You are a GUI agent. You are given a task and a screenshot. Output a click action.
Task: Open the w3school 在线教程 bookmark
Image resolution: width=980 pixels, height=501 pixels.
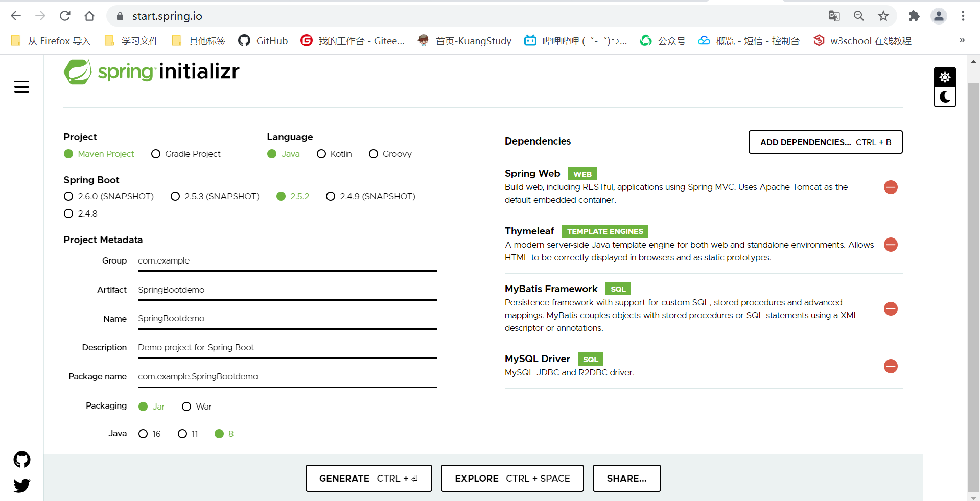point(862,41)
